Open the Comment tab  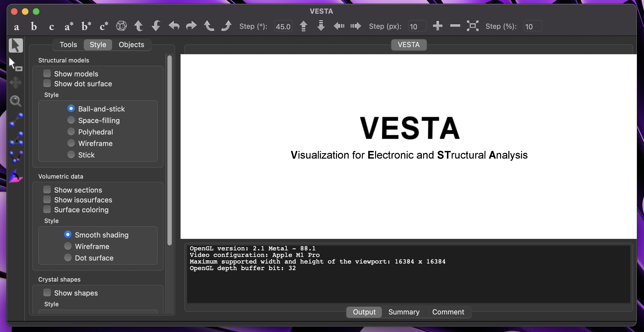(448, 312)
